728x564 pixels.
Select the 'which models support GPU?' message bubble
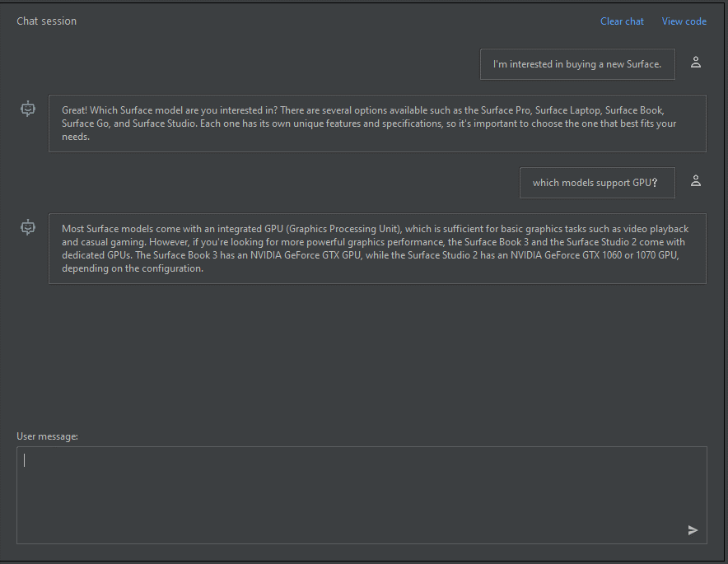coord(597,183)
